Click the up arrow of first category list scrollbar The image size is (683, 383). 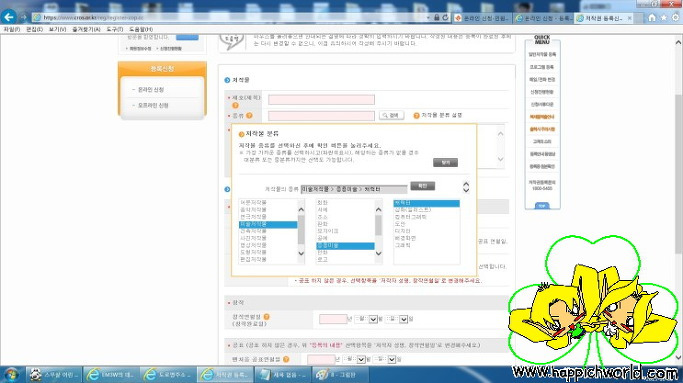pyautogui.click(x=301, y=210)
